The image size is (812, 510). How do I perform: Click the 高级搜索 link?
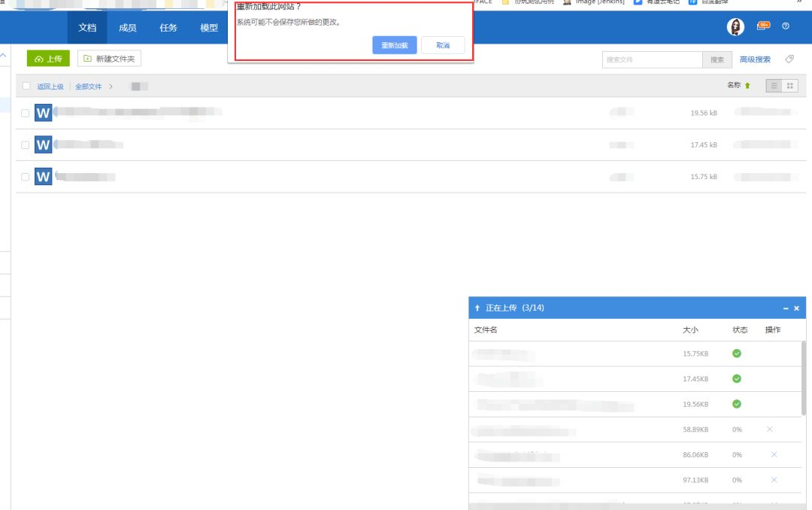pyautogui.click(x=755, y=59)
